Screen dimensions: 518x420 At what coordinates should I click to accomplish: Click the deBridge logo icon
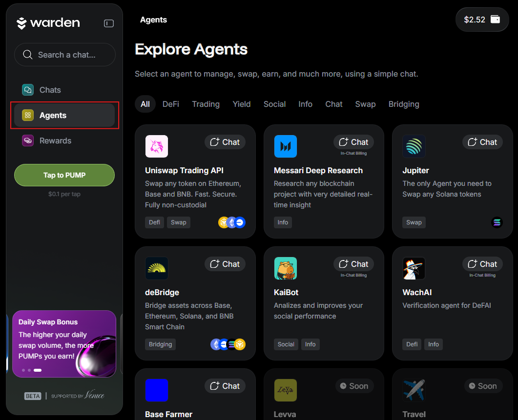point(156,268)
